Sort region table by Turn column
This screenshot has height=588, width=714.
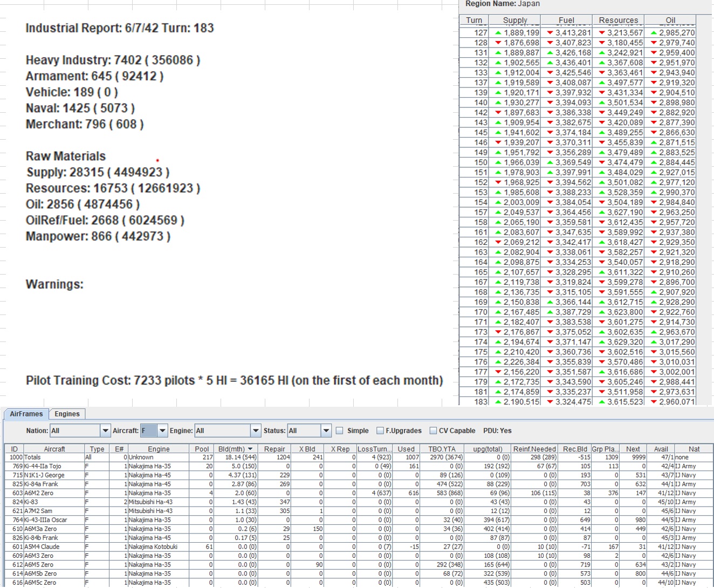coord(474,20)
